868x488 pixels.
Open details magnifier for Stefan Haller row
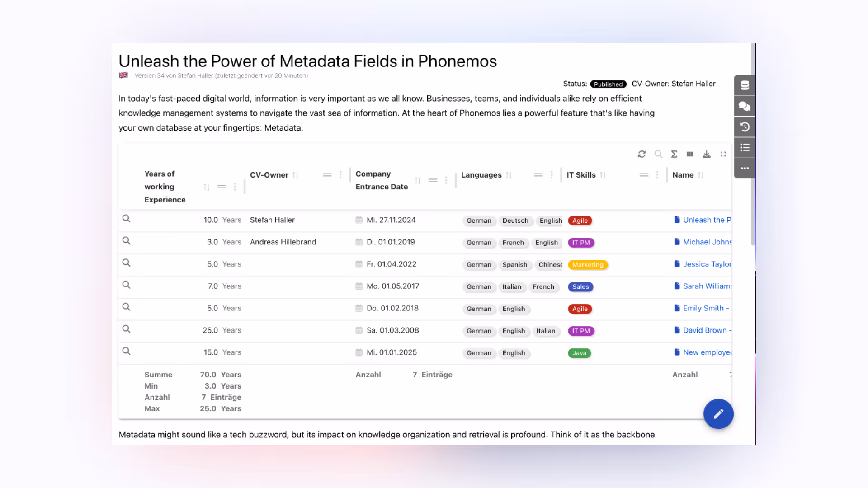[127, 219]
